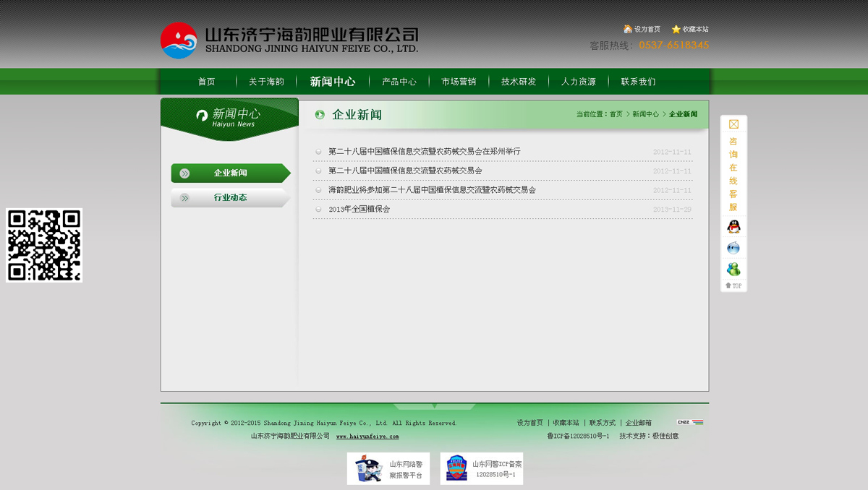The width and height of the screenshot is (868, 490).
Task: Click the arrow icon on 行业动态 button
Action: coord(184,197)
